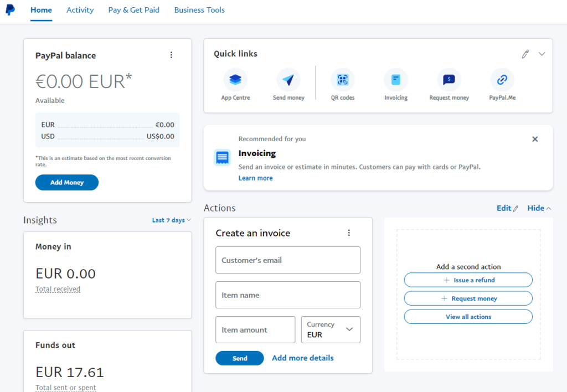Image resolution: width=567 pixels, height=392 pixels.
Task: Open the Currency dropdown
Action: [331, 329]
